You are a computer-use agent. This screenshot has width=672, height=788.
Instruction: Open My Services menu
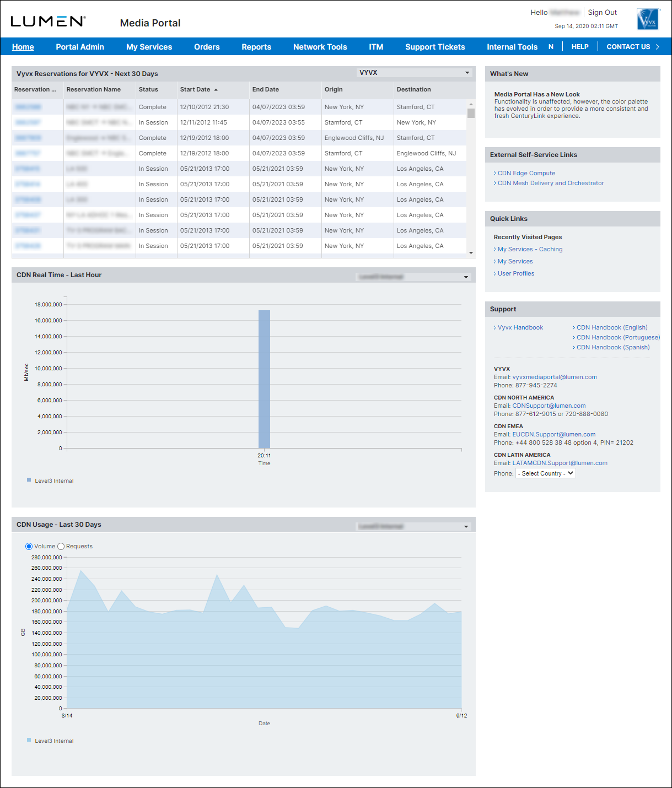[x=149, y=47]
